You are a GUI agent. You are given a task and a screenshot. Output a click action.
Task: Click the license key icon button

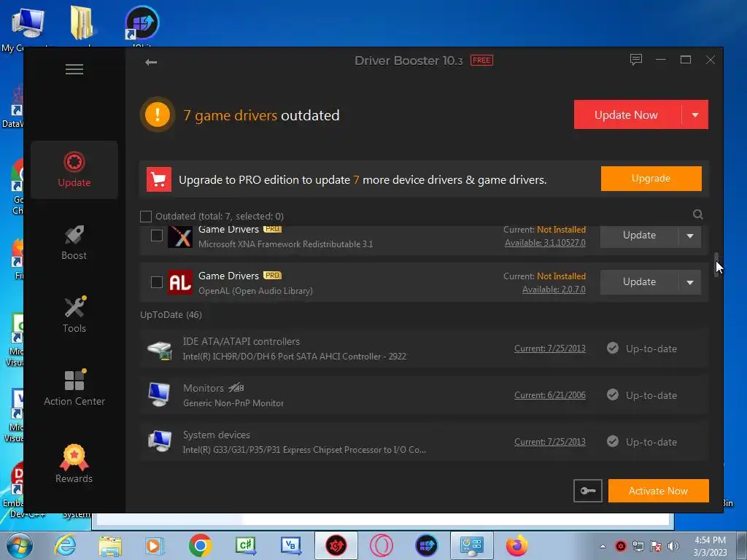587,491
